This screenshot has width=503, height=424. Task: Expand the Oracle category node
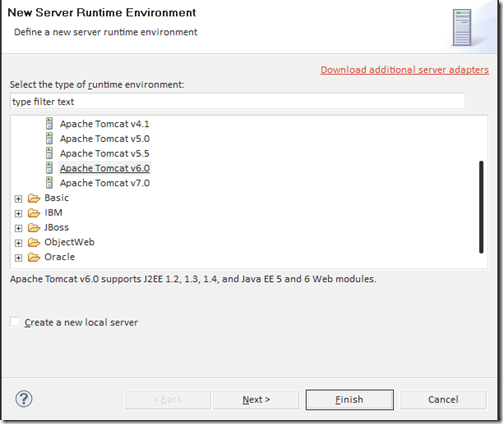(x=18, y=258)
